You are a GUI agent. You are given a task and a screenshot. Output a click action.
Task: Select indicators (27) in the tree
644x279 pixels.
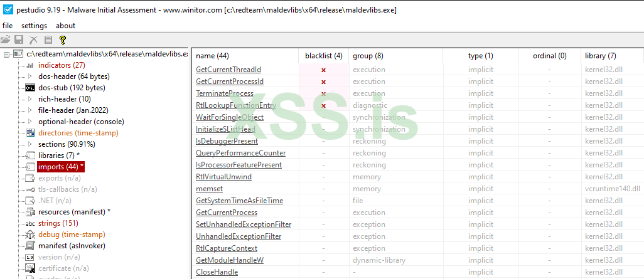point(62,65)
